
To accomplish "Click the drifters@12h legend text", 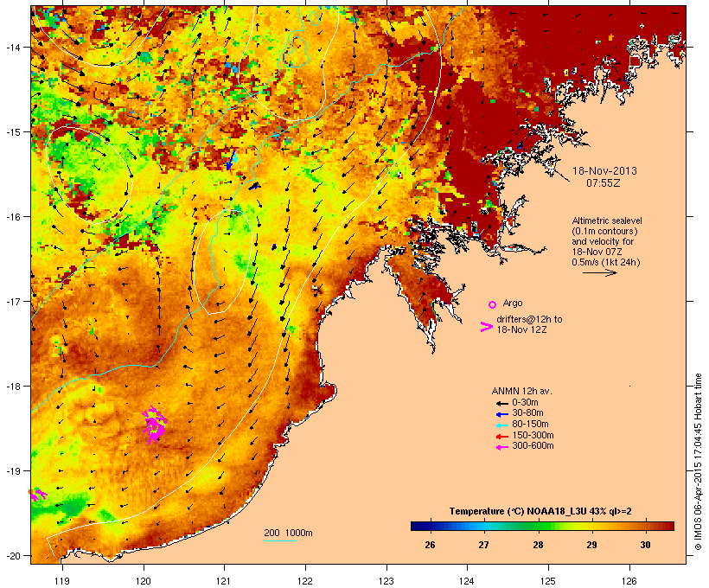I will (x=529, y=324).
